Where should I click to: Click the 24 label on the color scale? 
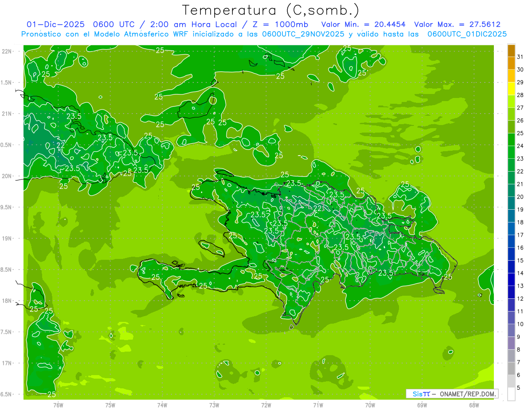click(520, 145)
